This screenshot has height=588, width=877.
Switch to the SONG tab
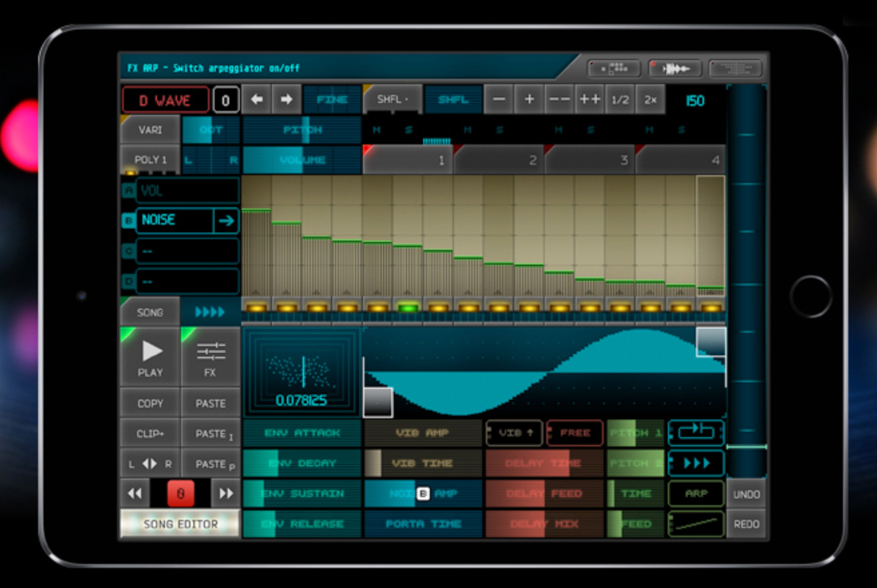(149, 311)
